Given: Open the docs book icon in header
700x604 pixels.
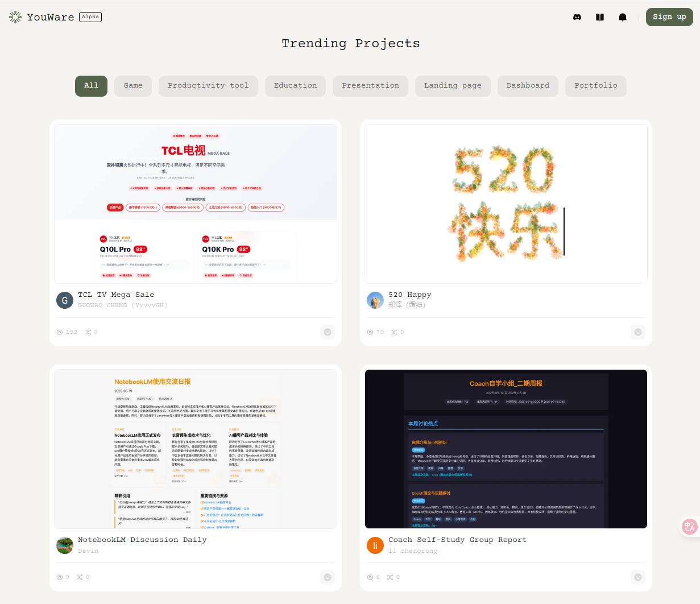Looking at the screenshot, I should (600, 17).
